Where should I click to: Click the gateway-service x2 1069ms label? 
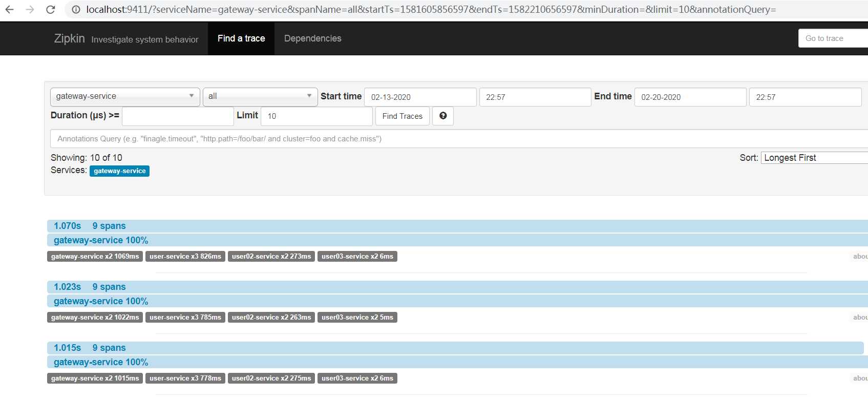click(x=95, y=257)
